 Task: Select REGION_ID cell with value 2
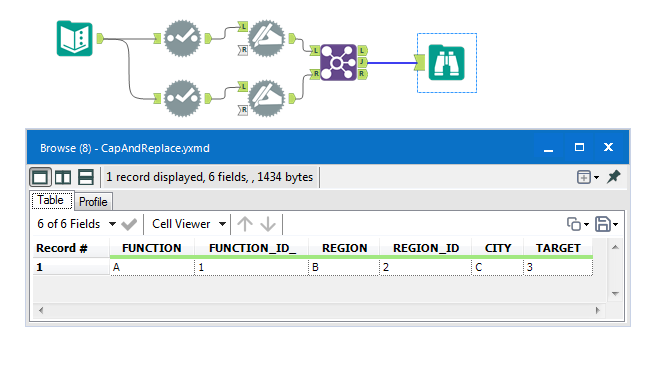426,267
